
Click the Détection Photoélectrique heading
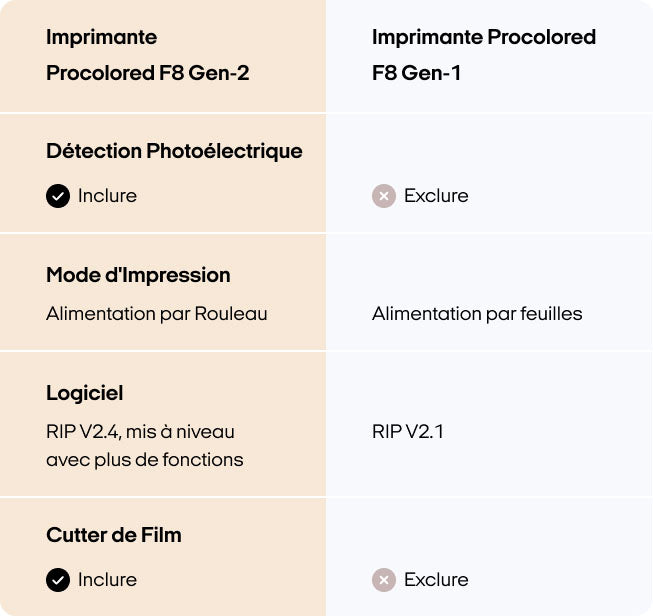(x=174, y=152)
